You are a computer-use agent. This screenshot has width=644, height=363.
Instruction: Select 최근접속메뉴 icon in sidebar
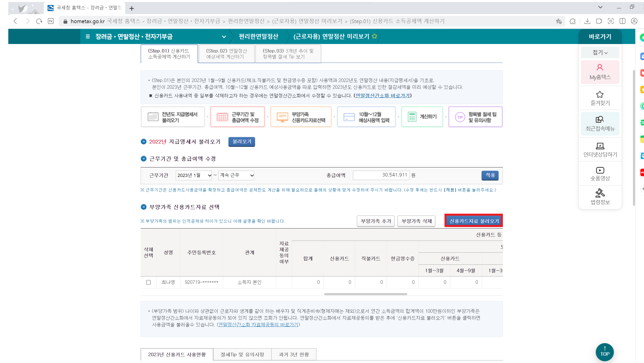(600, 123)
